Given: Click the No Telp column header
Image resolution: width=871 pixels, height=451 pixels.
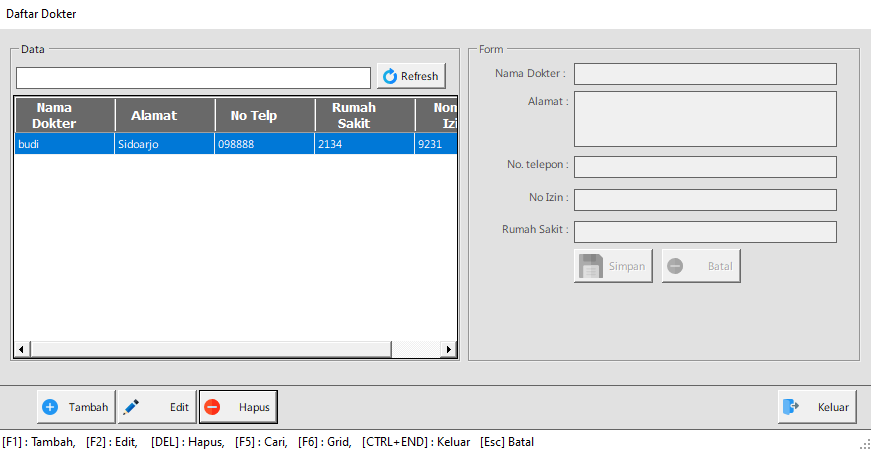Looking at the screenshot, I should point(265,116).
